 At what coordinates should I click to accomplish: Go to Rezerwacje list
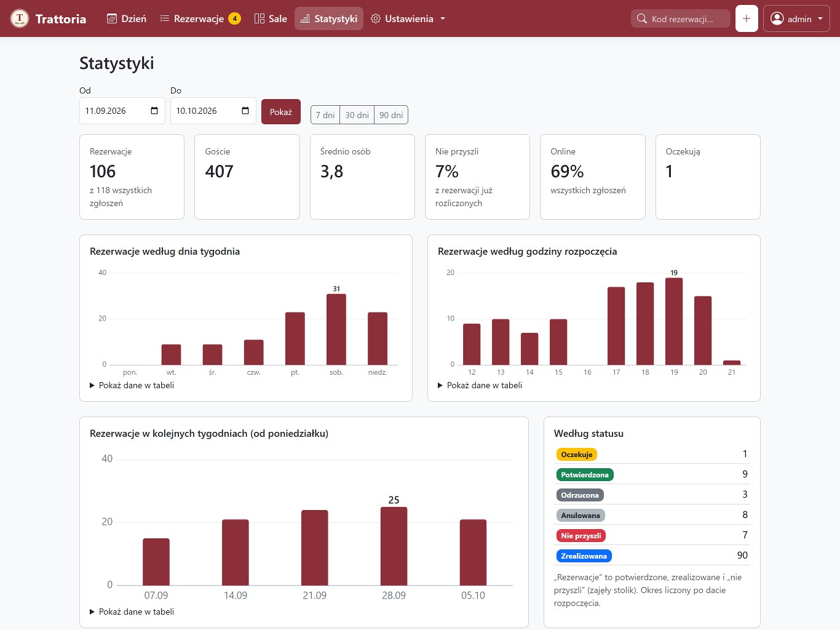(x=200, y=18)
